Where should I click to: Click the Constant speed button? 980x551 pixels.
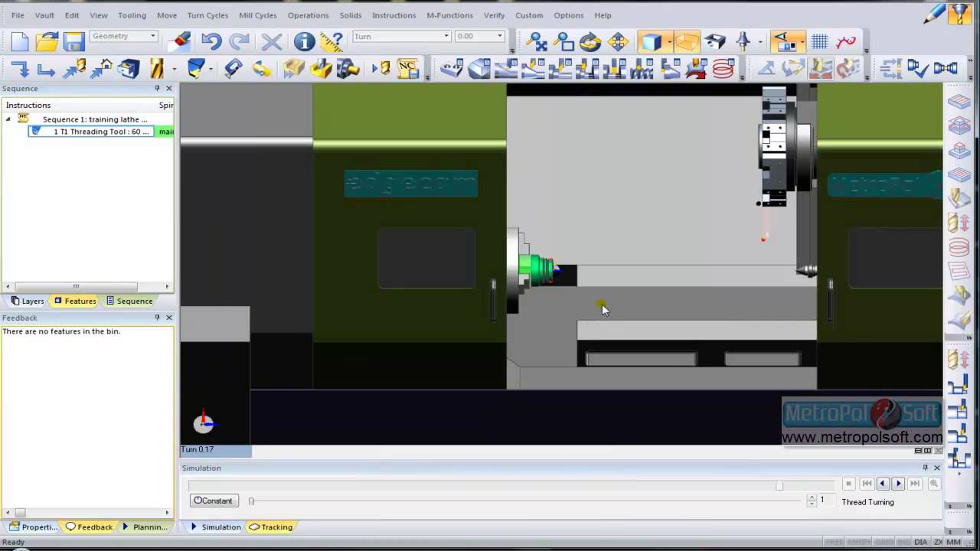[x=213, y=500]
